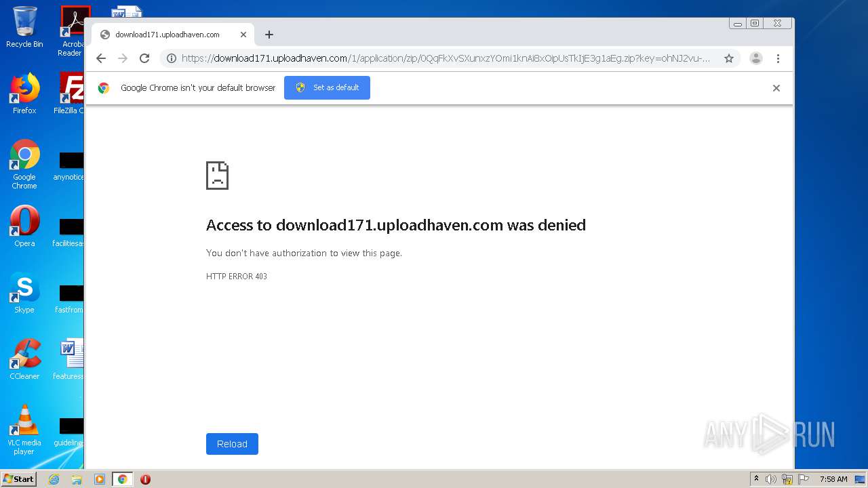Open Internet Explorer from the taskbar

[x=54, y=479]
